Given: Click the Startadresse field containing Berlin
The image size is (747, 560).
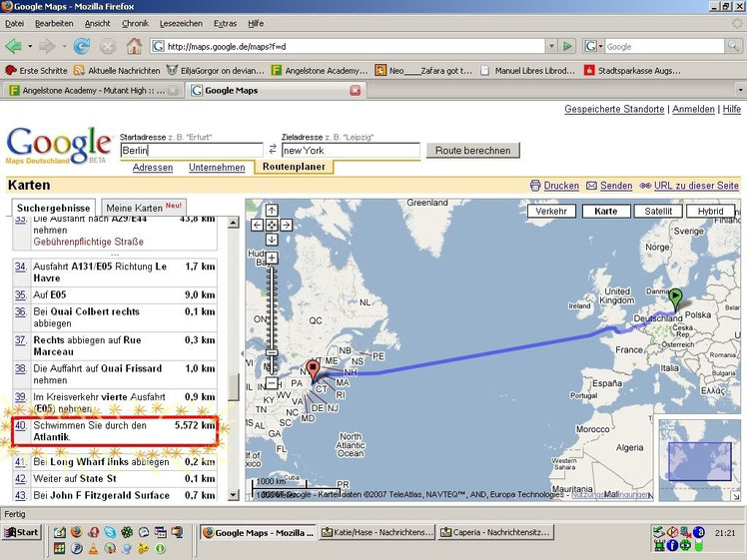Looking at the screenshot, I should pyautogui.click(x=191, y=150).
